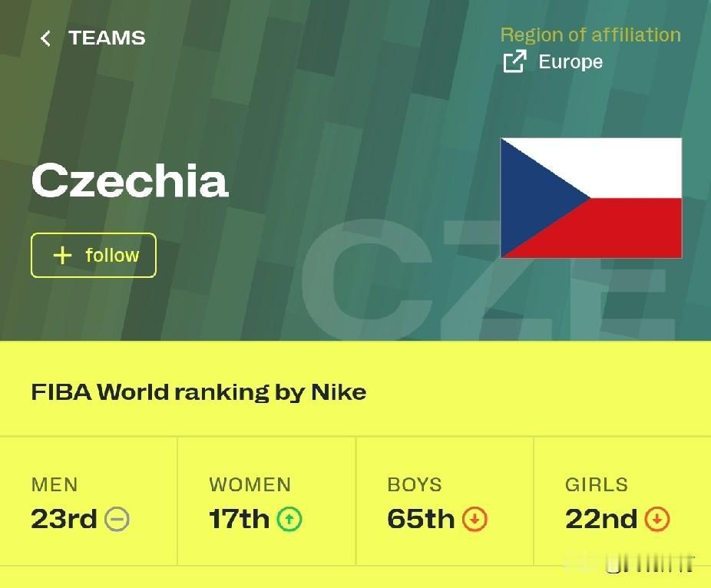Click the back chevron beside TEAMS
The width and height of the screenshot is (711, 588).
tap(46, 38)
